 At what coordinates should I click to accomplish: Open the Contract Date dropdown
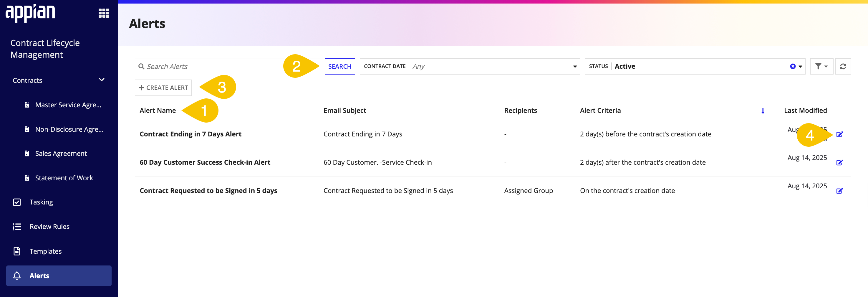pos(470,66)
